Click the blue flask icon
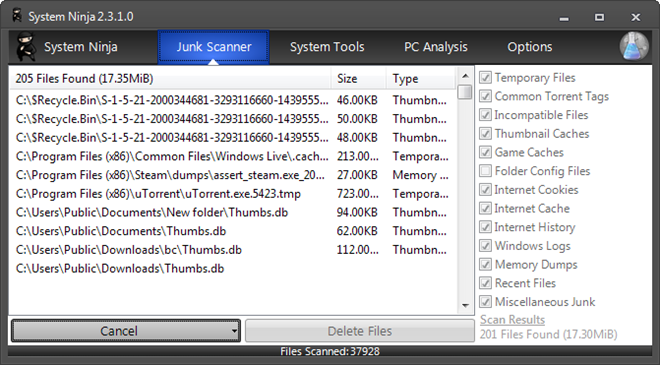Viewport: 660px width, 365px height. coord(634,47)
